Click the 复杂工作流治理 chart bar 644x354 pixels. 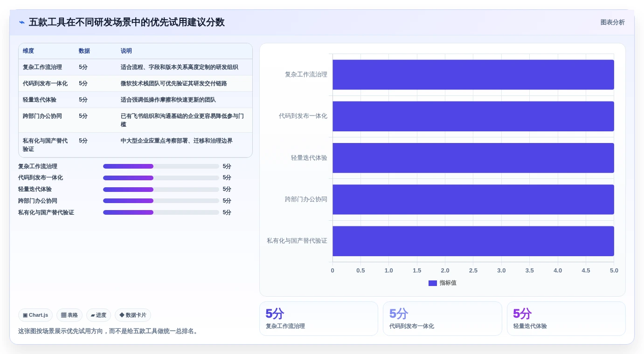[x=473, y=75]
